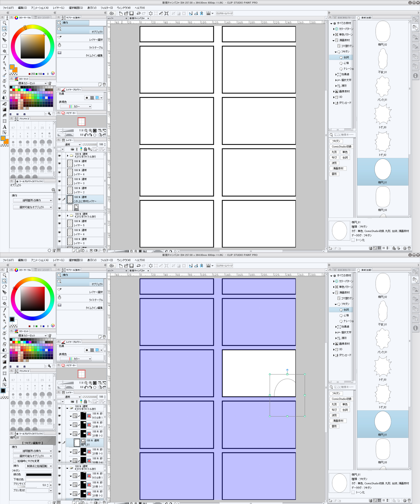Hide the この上に素材レイヤー layer via its eye
Screen dimensions: 420x504
59,199
